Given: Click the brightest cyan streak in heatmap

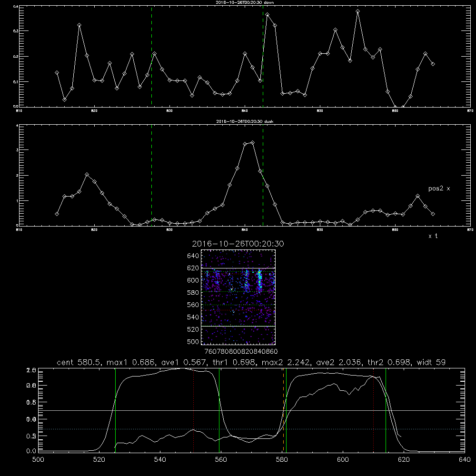Looking at the screenshot, I should [x=259, y=281].
